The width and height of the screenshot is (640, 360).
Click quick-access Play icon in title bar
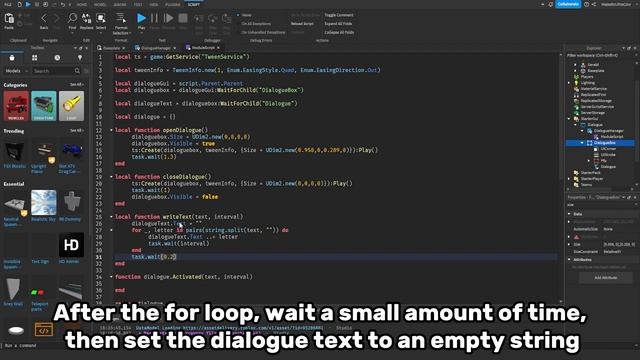pyautogui.click(x=28, y=4)
